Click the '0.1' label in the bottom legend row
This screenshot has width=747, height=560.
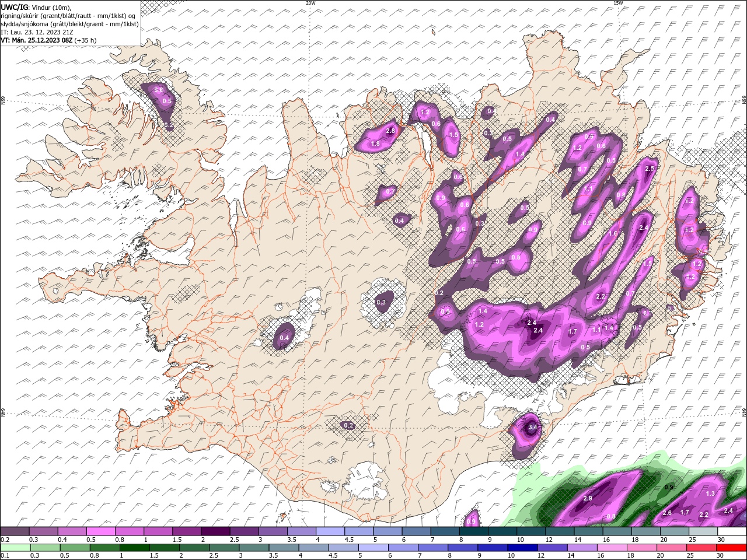5,556
